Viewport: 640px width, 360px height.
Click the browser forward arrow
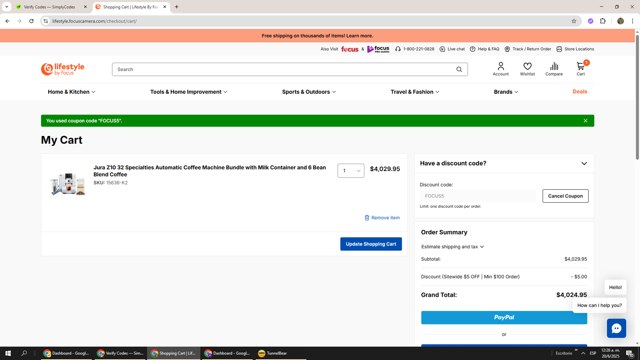pos(19,21)
